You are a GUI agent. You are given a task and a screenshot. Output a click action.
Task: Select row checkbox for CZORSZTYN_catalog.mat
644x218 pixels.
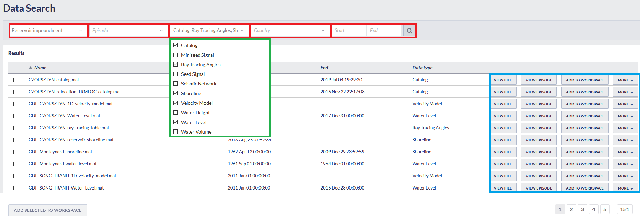tap(16, 80)
